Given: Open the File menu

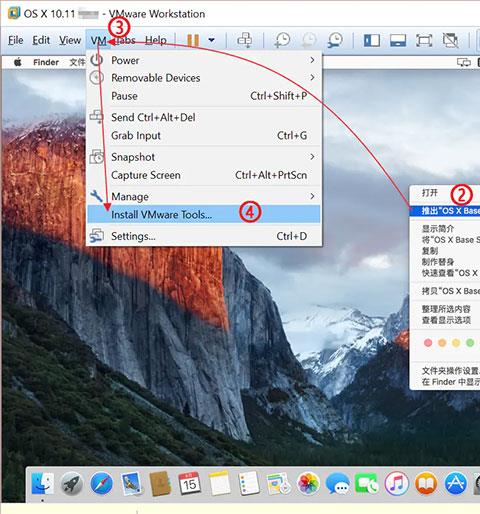Looking at the screenshot, I should pos(16,40).
